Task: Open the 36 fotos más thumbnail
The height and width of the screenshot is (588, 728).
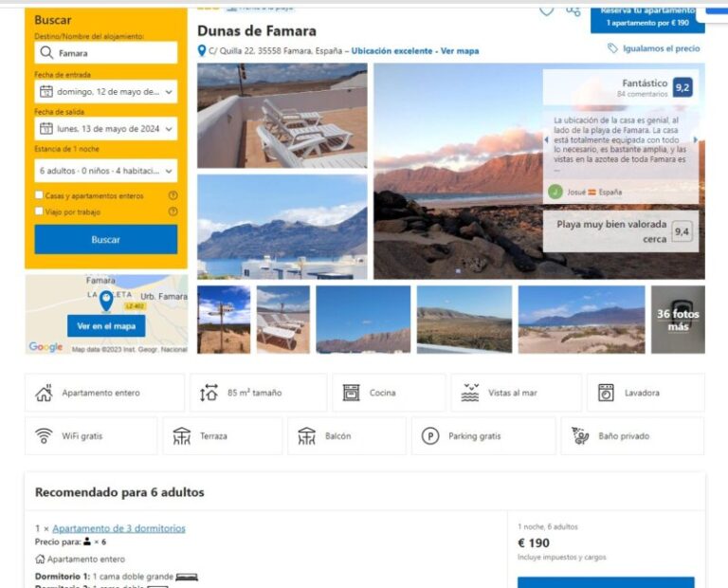Action: click(x=678, y=320)
